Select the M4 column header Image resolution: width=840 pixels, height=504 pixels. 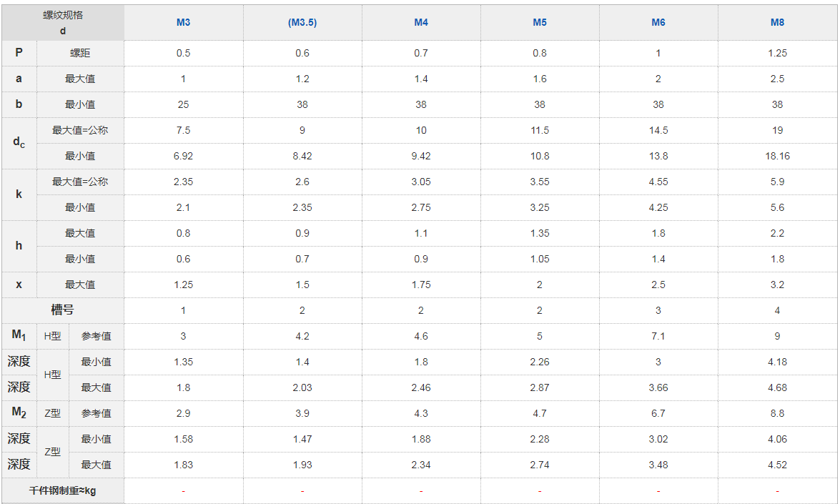421,22
